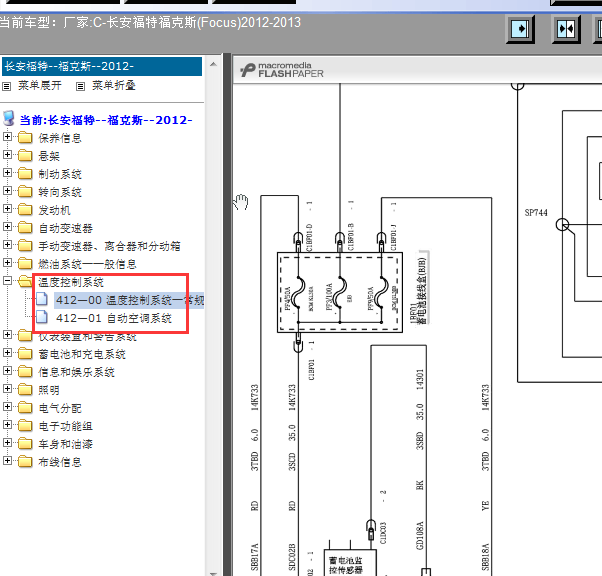Expand the 燃油系统 folder node
This screenshot has height=576, width=602.
(7, 263)
